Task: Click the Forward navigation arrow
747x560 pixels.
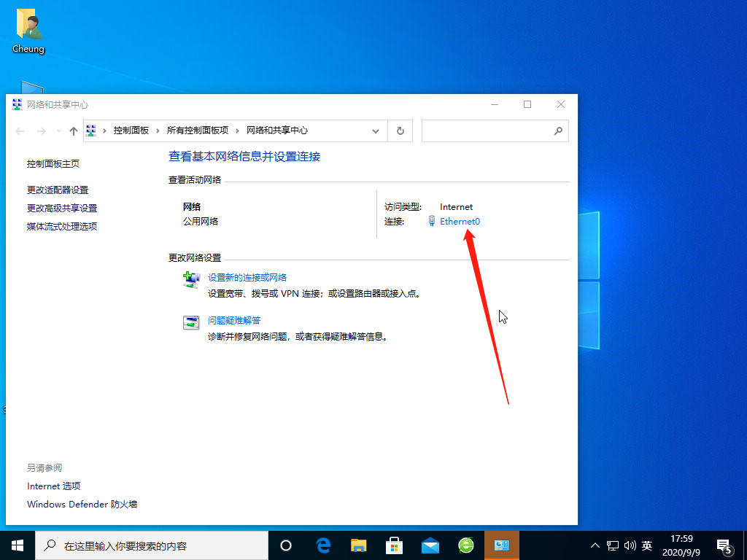Action: (x=42, y=131)
